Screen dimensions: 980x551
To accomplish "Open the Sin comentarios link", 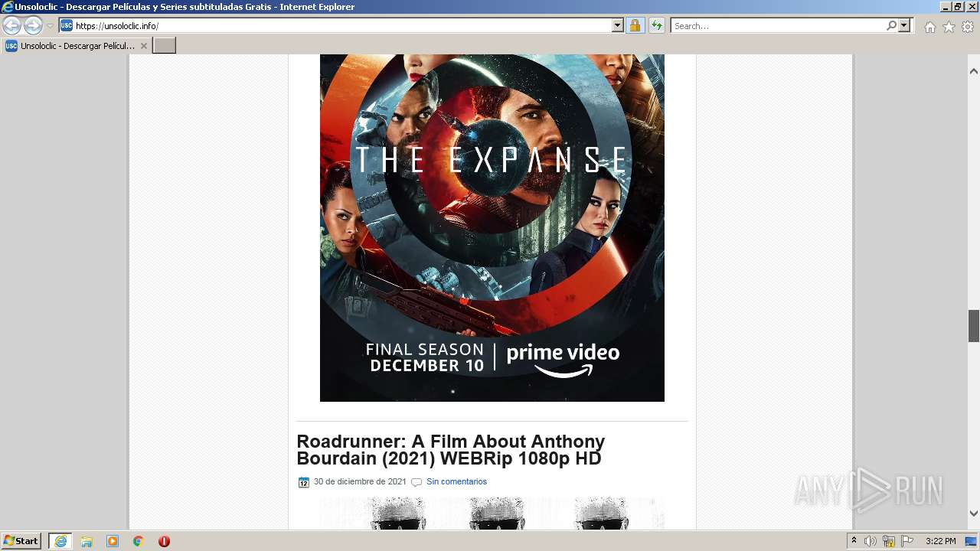I will pos(456,482).
